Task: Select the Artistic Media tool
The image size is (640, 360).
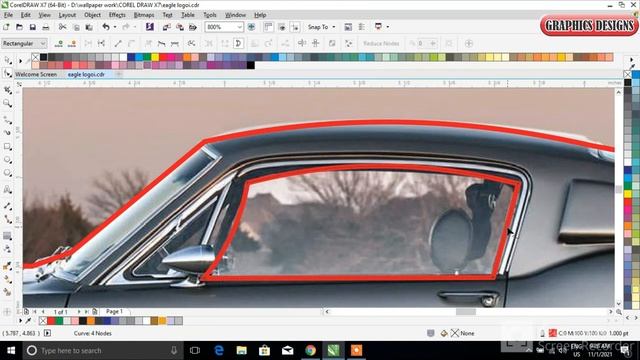Action: point(7,133)
